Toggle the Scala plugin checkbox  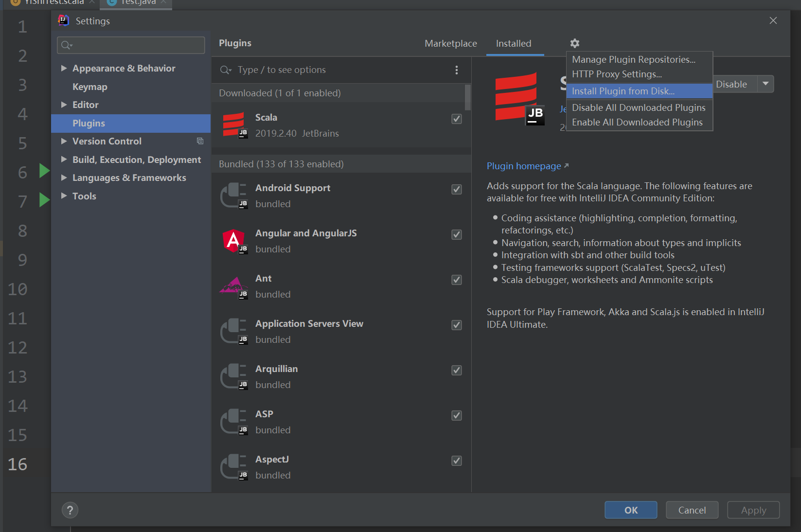coord(457,119)
